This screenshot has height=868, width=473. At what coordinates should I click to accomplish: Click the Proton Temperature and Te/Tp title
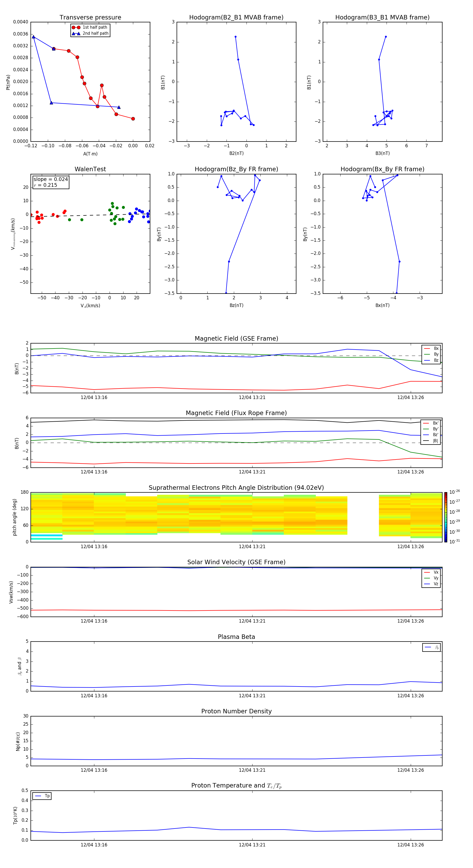click(x=236, y=786)
